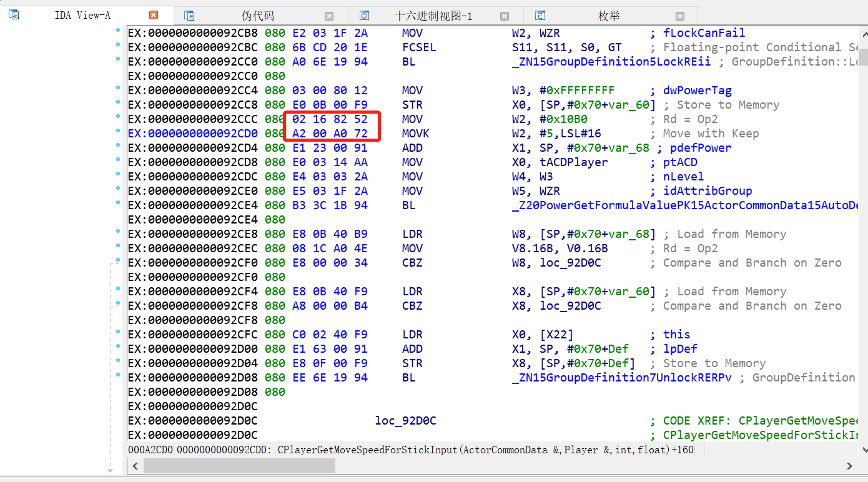Click the IDA View-A tab icon
868x482 pixels.
pos(14,15)
